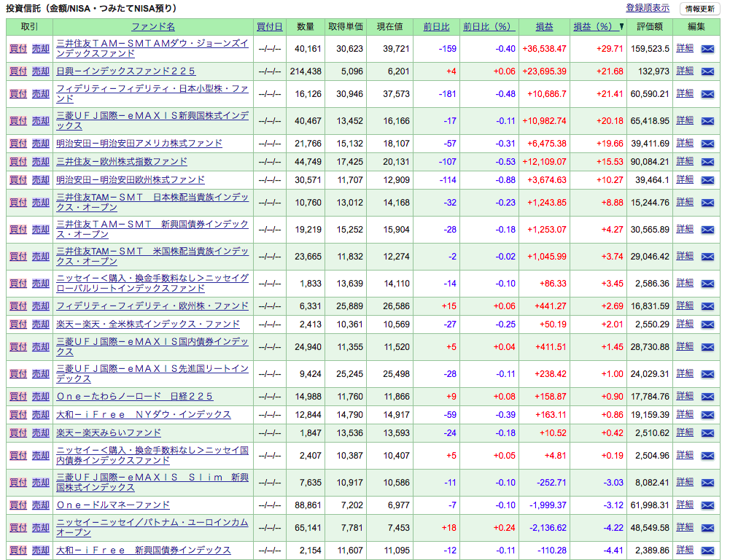Open fund 楽天・全米株式インデックス・ファンド
The width and height of the screenshot is (730, 560).
(x=148, y=324)
